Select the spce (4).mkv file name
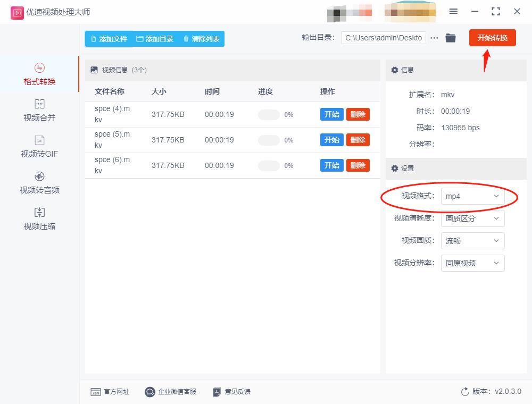 [x=112, y=114]
